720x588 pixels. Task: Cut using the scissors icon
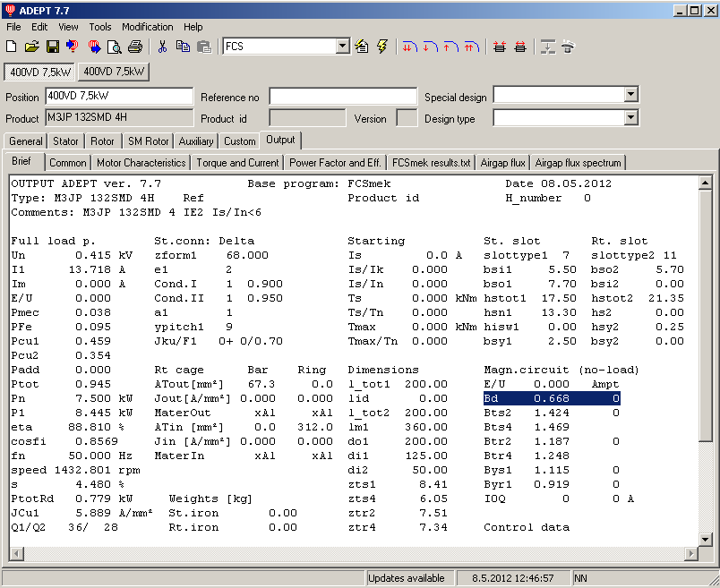tap(162, 47)
